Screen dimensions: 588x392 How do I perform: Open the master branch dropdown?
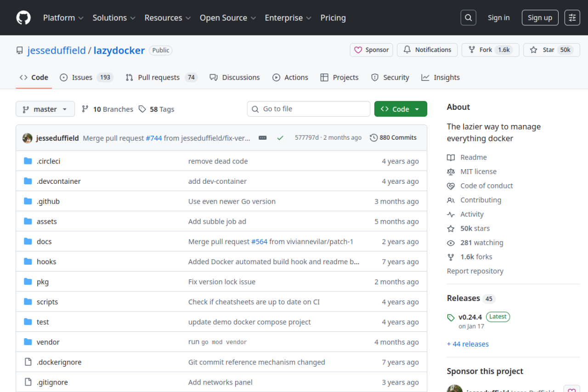[x=45, y=109]
